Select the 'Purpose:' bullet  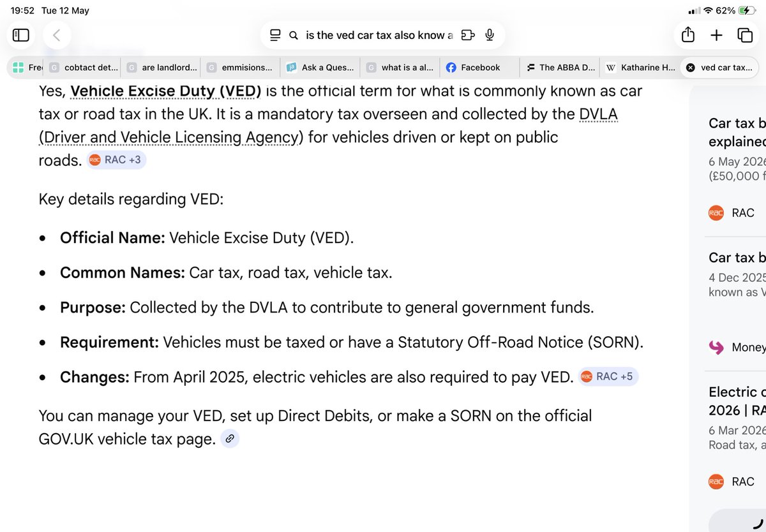pyautogui.click(x=327, y=307)
